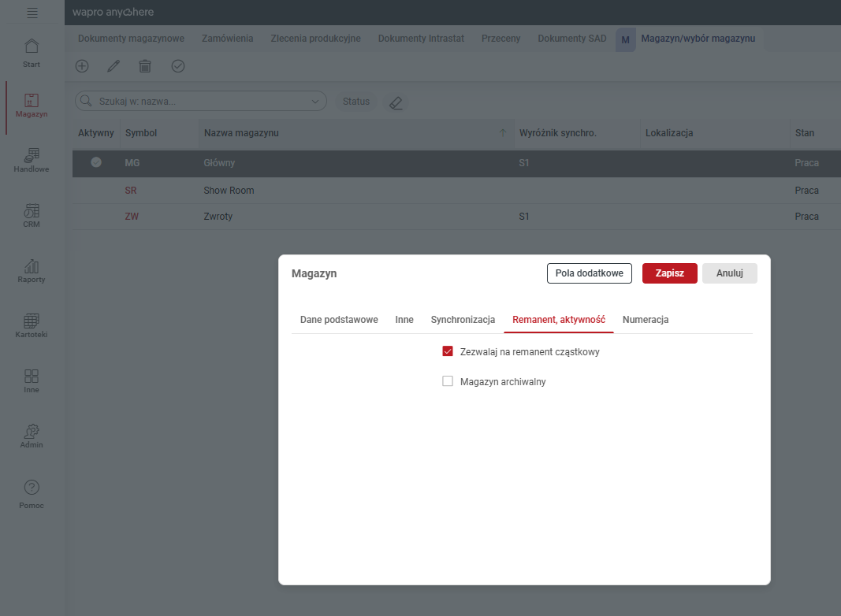
Task: Disable Zezwalaj na remanent cząstkowy
Action: click(x=448, y=351)
